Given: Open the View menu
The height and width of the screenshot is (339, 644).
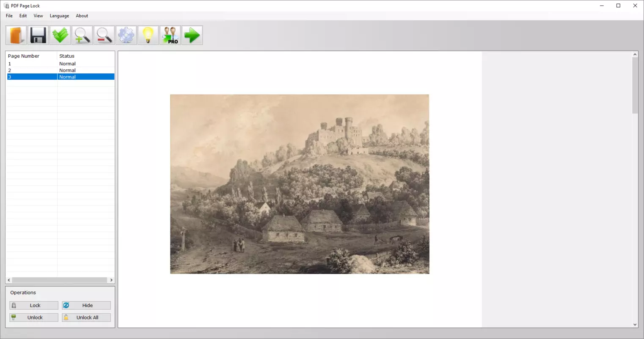Looking at the screenshot, I should click(38, 16).
